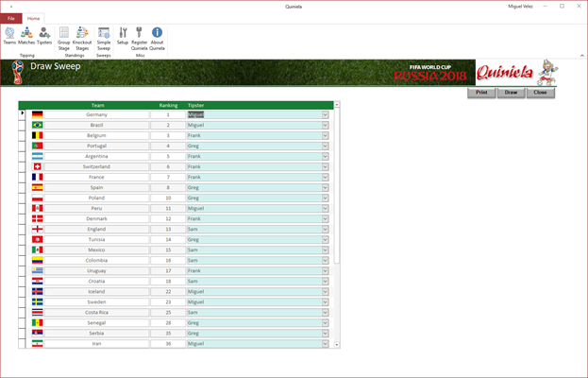Click the England flag icon
Image resolution: width=588 pixels, height=378 pixels.
[37, 229]
